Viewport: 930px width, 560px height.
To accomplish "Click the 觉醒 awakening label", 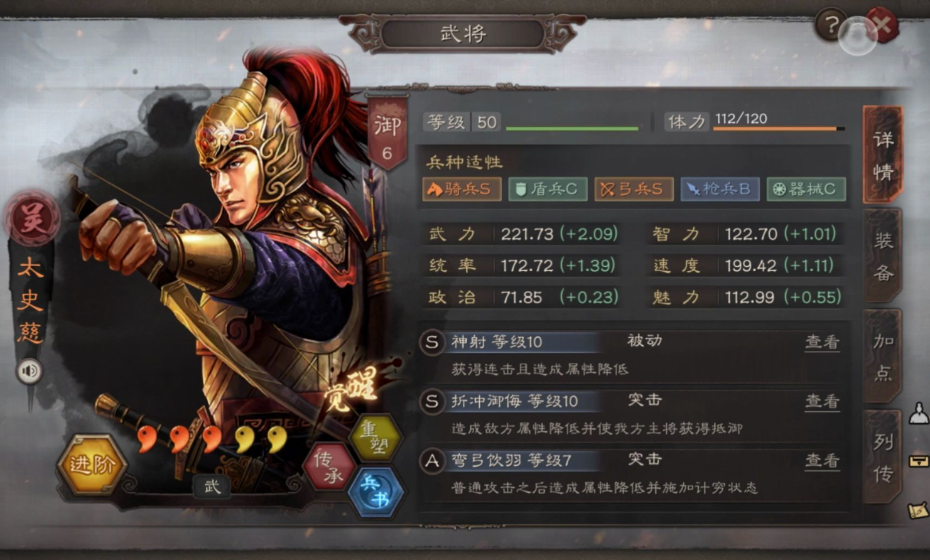I will 352,390.
